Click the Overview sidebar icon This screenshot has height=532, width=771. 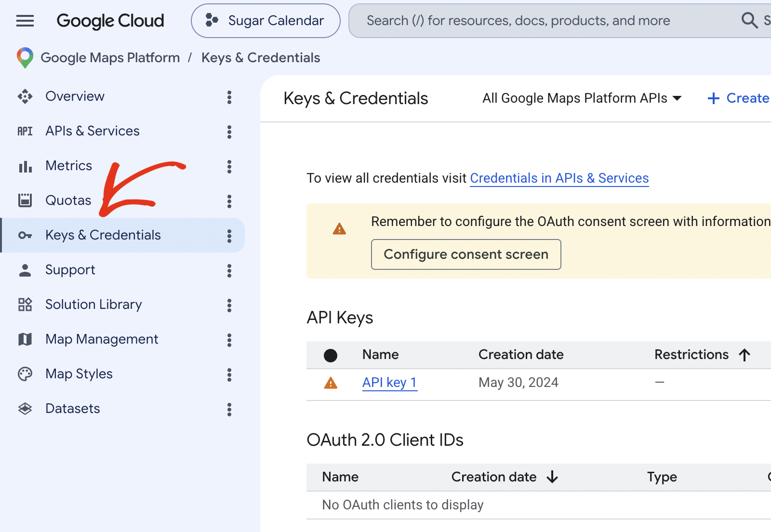coord(25,96)
